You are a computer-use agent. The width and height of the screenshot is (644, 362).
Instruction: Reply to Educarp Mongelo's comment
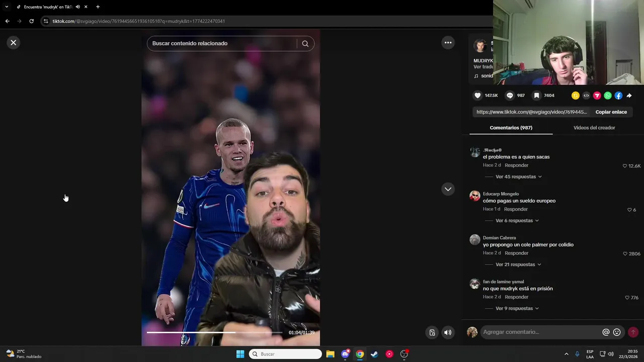(x=516, y=209)
